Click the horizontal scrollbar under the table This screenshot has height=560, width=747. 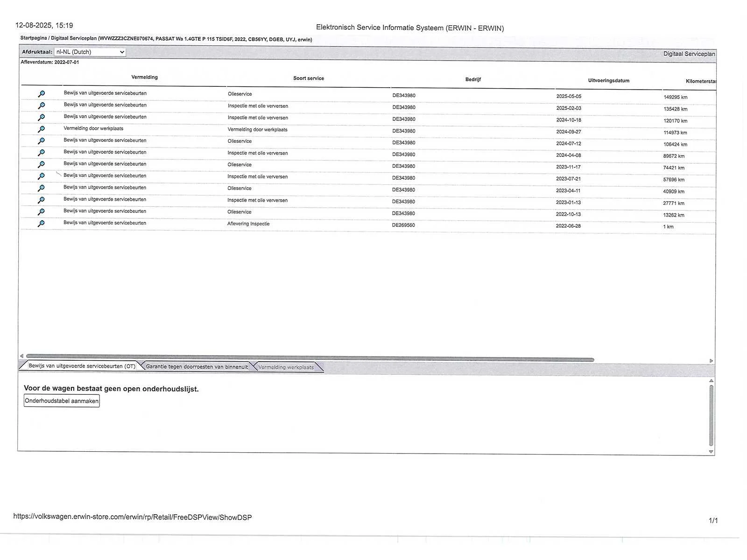310,359
